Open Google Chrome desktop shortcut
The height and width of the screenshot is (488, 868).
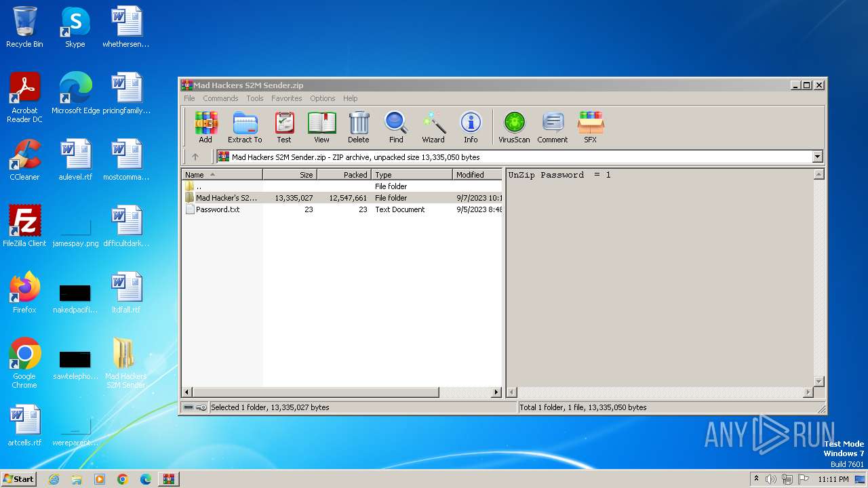click(x=24, y=363)
